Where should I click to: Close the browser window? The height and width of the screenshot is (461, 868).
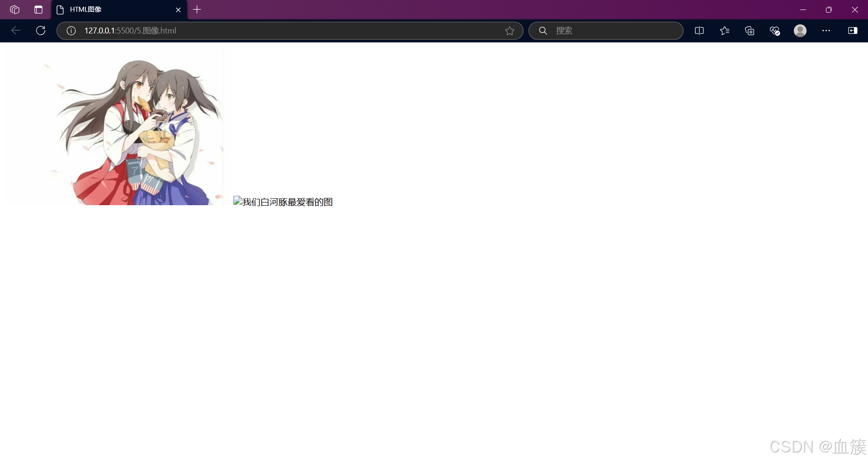[x=854, y=9]
